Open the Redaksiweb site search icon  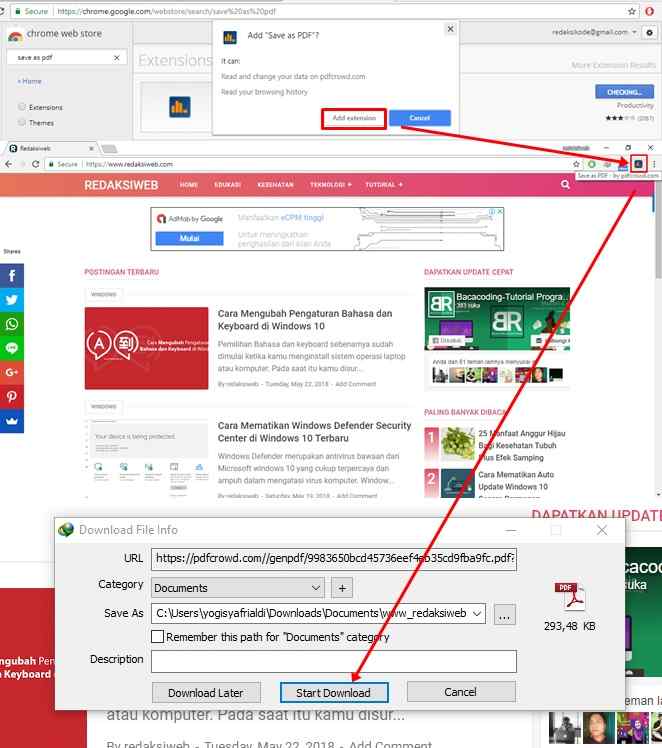point(565,185)
